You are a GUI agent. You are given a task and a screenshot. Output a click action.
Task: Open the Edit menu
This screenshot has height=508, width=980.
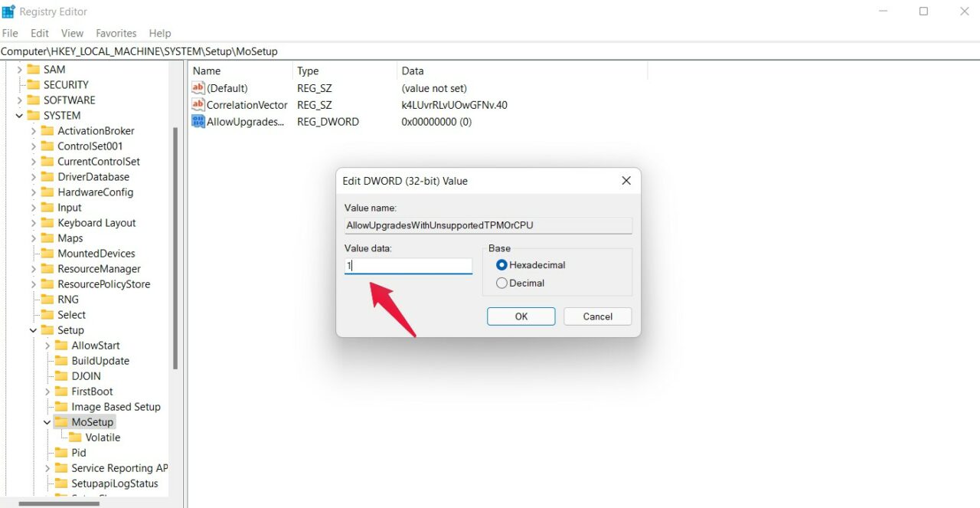[40, 33]
